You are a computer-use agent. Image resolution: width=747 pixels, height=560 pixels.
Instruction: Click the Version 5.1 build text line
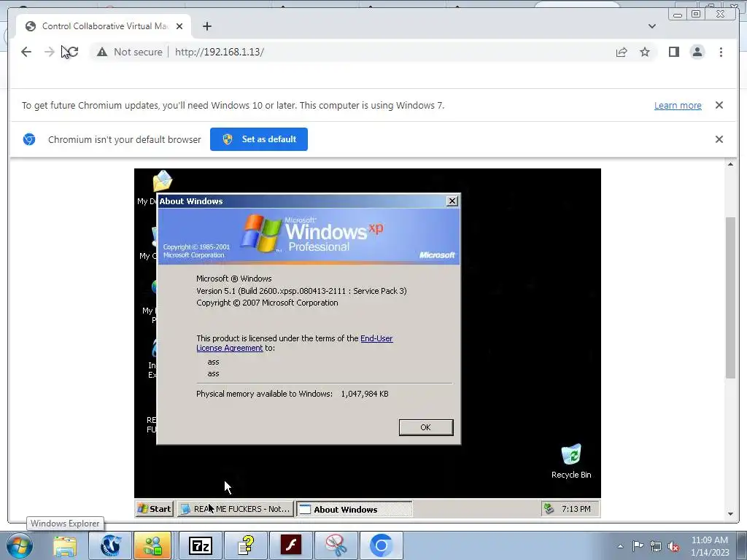(301, 291)
